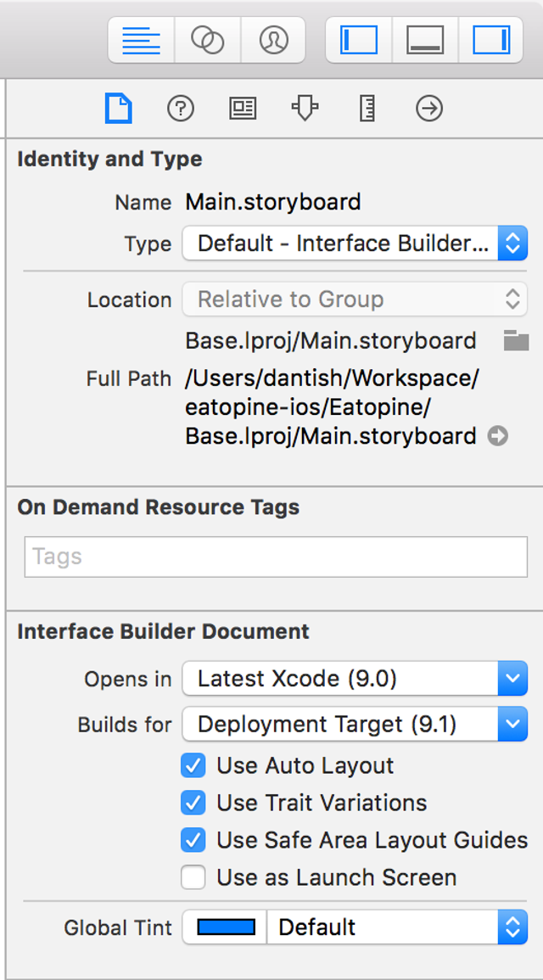This screenshot has width=543, height=980.
Task: Open the Location dropdown Relative to Group
Action: pyautogui.click(x=355, y=300)
